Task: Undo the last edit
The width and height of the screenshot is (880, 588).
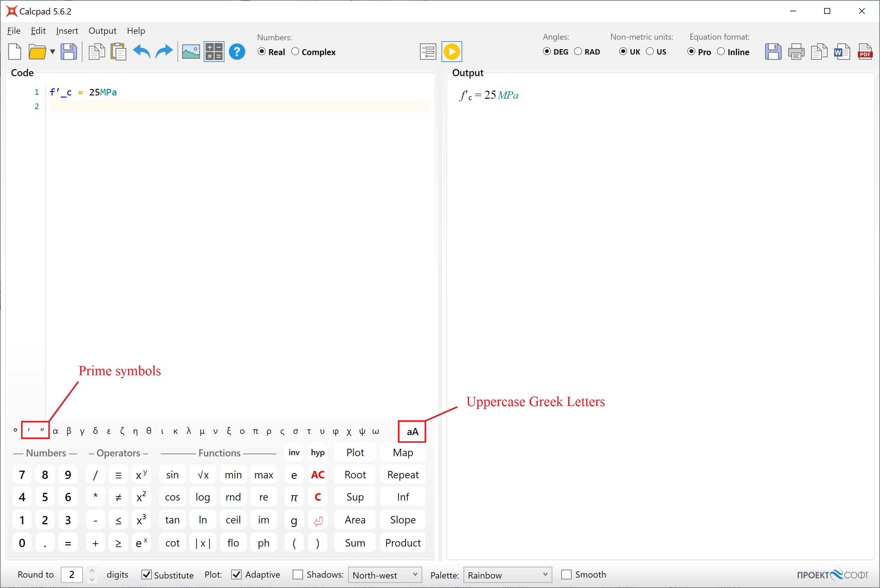Action: click(x=141, y=51)
